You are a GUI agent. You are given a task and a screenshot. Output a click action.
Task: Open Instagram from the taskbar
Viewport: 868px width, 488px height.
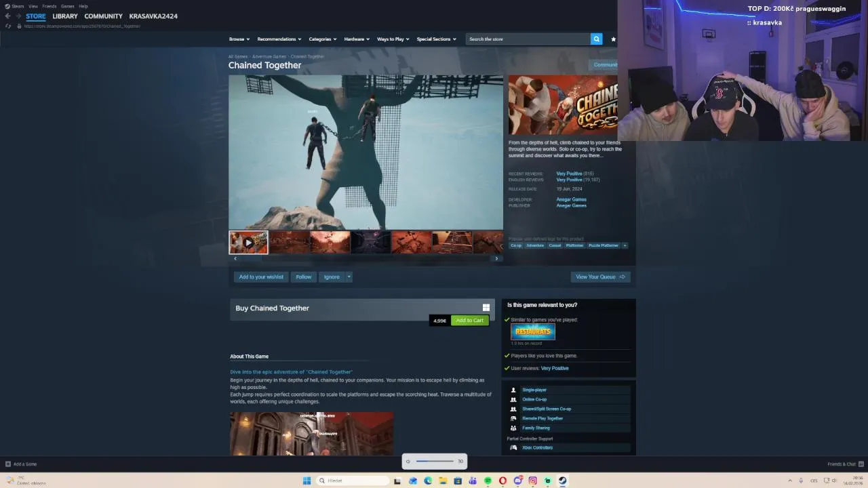click(x=532, y=481)
